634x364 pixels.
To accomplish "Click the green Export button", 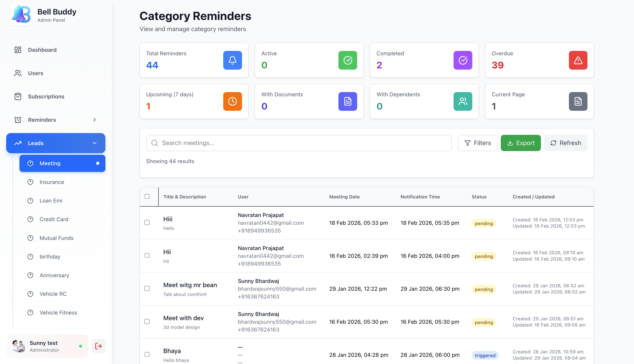I will pyautogui.click(x=520, y=143).
